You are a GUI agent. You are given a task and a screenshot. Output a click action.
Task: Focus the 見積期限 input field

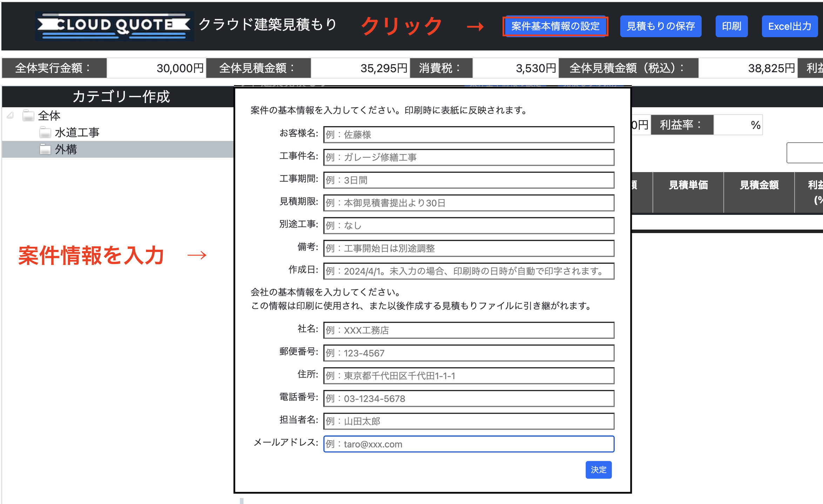tap(469, 203)
